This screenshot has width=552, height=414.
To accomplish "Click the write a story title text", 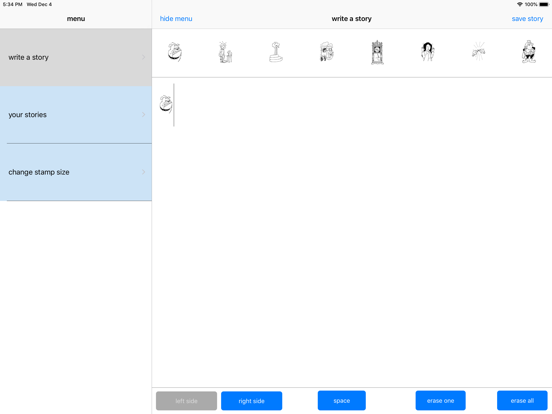I will pos(351,19).
